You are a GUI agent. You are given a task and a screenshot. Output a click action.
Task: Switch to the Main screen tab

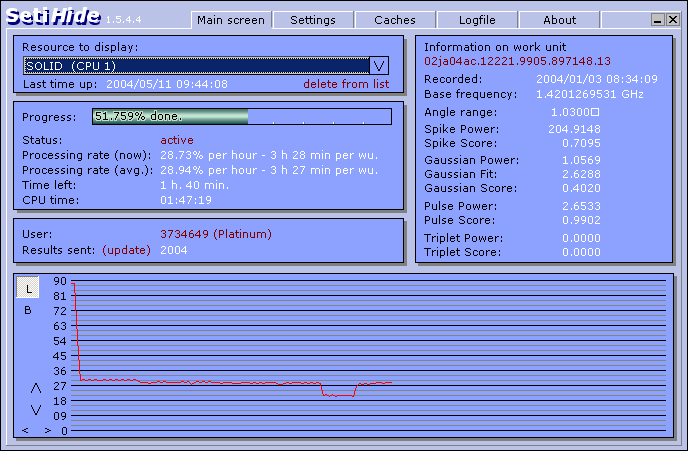[x=231, y=20]
